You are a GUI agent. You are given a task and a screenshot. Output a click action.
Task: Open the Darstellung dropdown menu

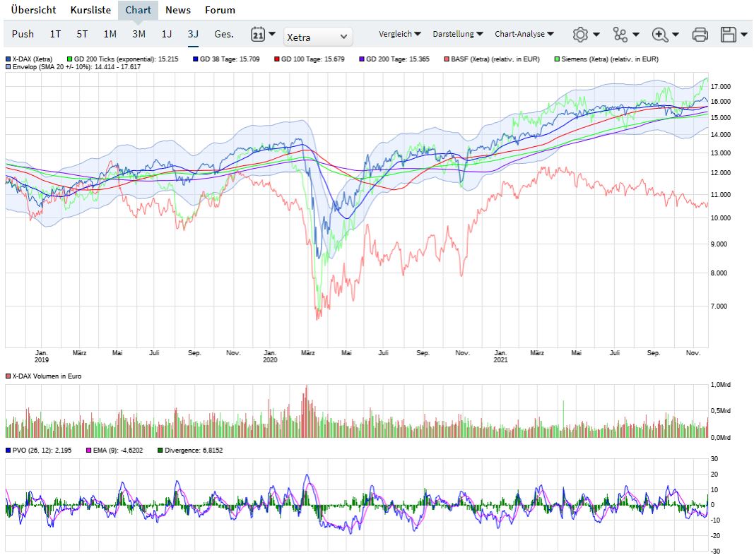tap(458, 34)
